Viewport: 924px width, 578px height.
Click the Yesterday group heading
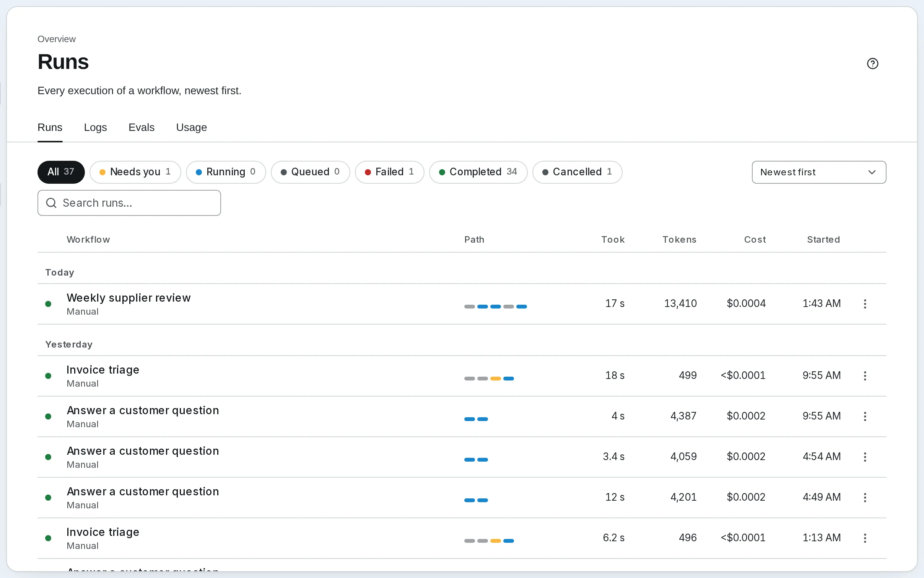point(69,345)
